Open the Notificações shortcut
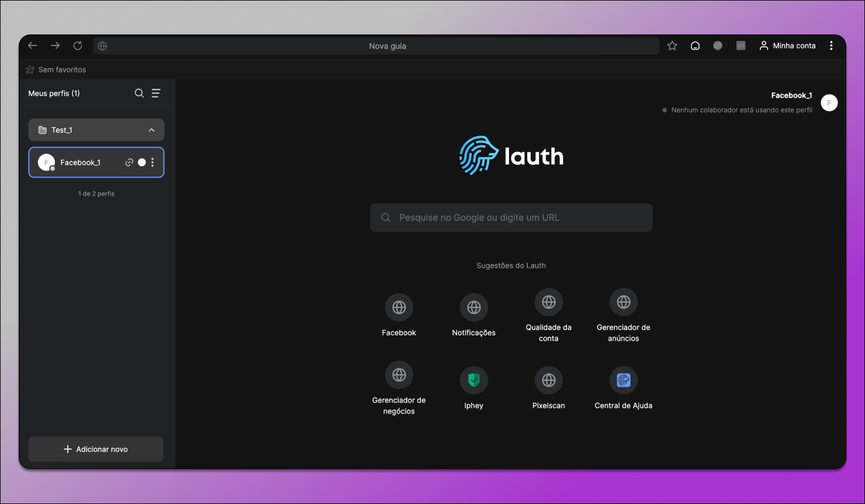This screenshot has width=865, height=504. pos(474,315)
